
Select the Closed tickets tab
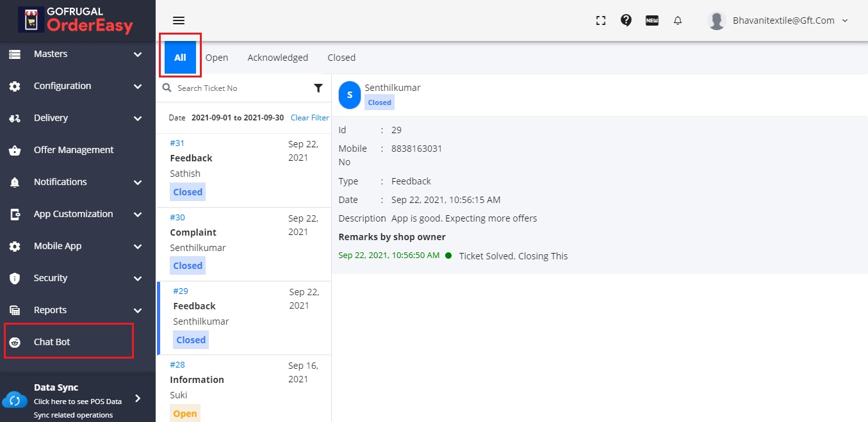(x=341, y=58)
